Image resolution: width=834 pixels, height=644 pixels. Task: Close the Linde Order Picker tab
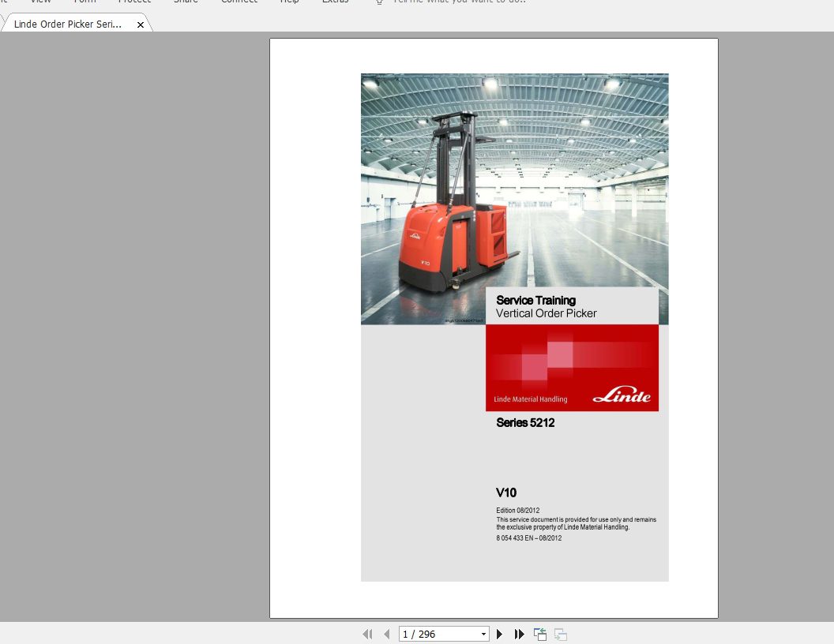(141, 24)
